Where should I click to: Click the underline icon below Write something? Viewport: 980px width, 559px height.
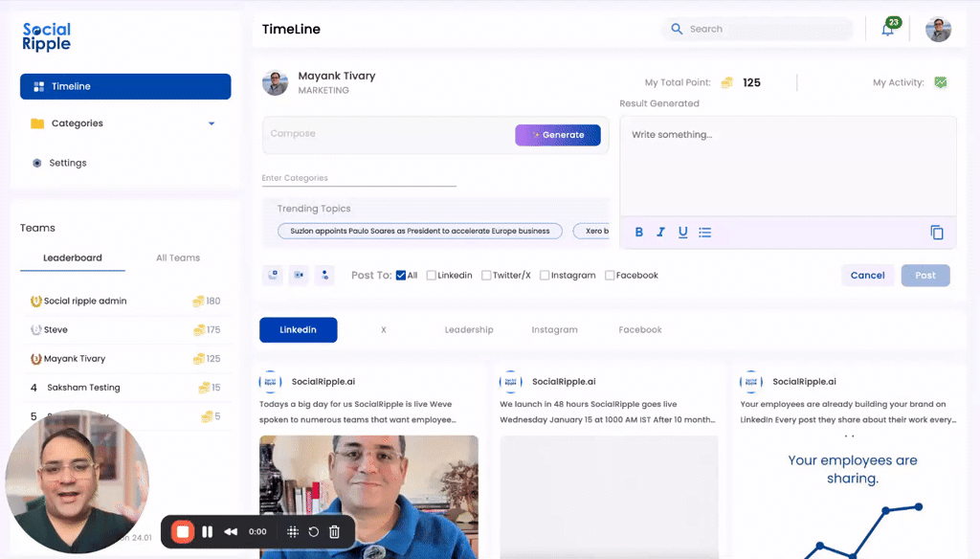point(682,232)
